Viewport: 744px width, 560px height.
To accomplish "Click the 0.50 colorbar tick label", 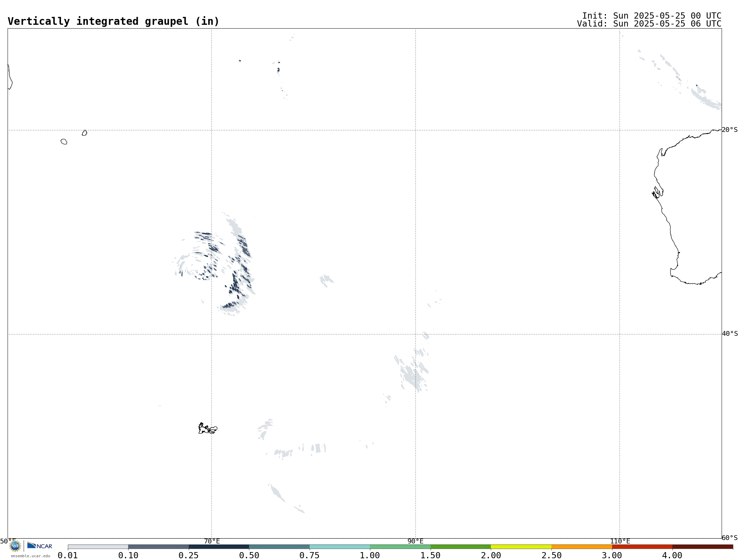I will coord(249,556).
